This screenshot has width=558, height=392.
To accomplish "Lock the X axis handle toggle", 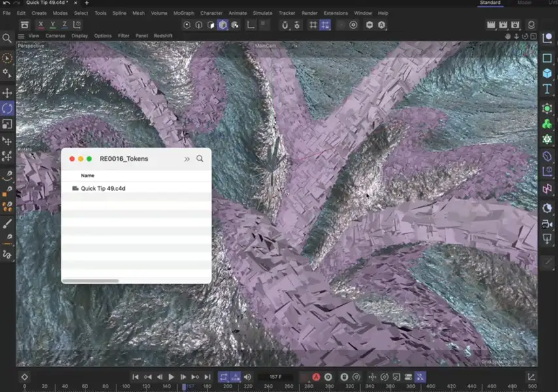I will pos(40,25).
